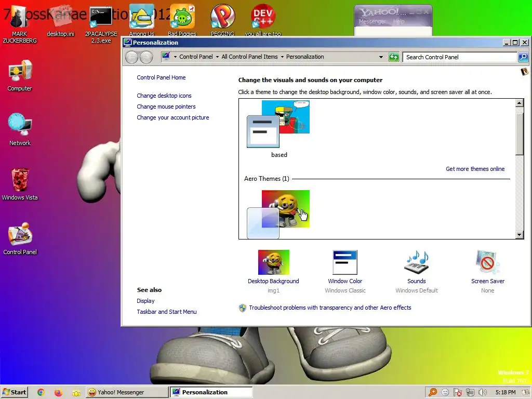Click theme list scroll down arrow
The image size is (532, 399).
(520, 234)
